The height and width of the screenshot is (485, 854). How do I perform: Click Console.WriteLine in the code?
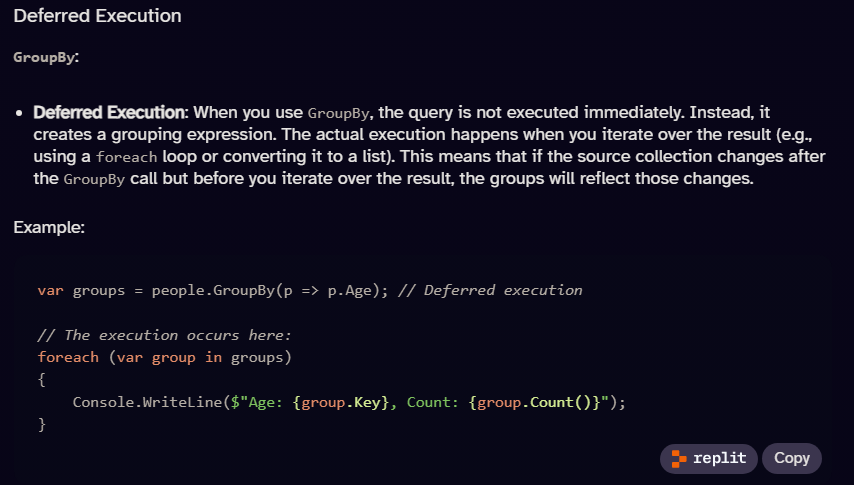click(147, 402)
